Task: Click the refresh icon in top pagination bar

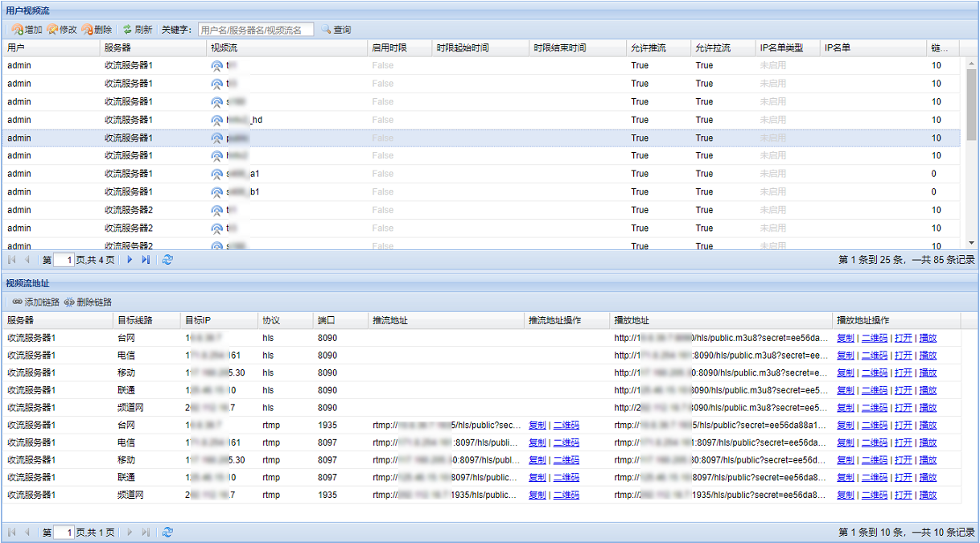Action: click(x=167, y=260)
